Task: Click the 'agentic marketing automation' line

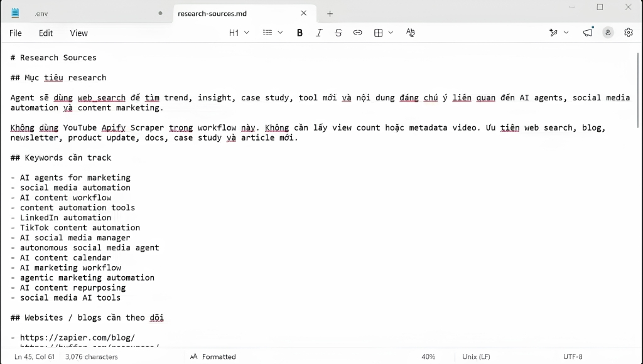Action: 82,277
